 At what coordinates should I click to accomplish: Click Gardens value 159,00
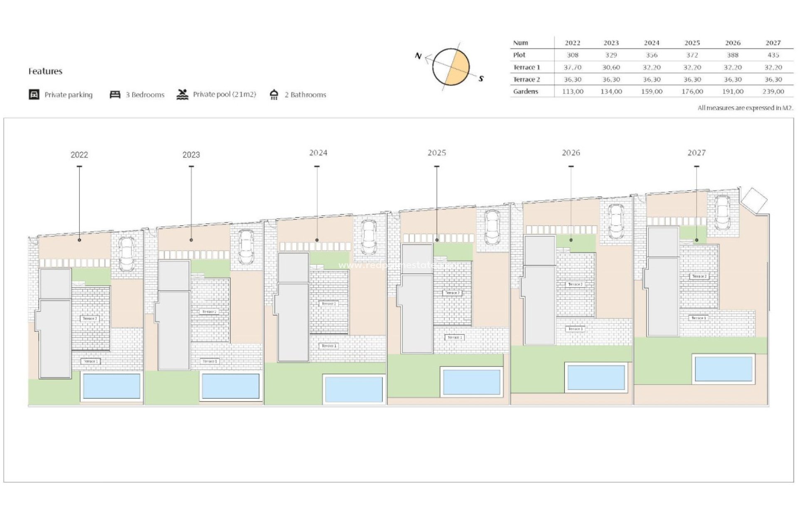652,91
